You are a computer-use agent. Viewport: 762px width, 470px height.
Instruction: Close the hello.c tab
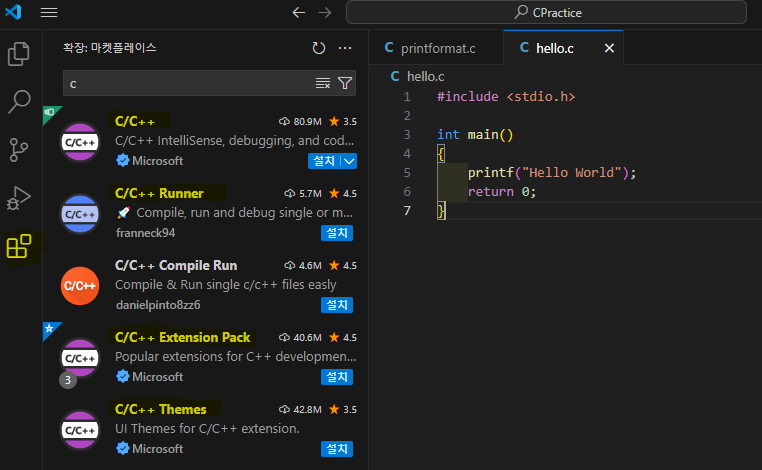coord(609,48)
